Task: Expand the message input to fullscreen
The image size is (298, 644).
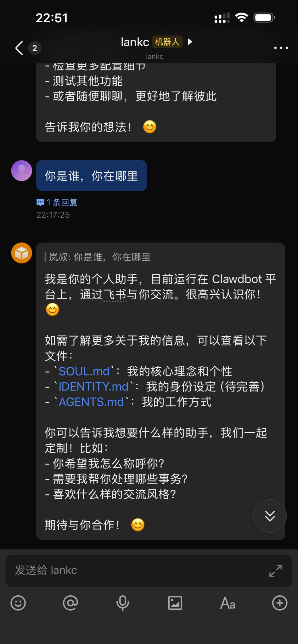Action: click(275, 571)
